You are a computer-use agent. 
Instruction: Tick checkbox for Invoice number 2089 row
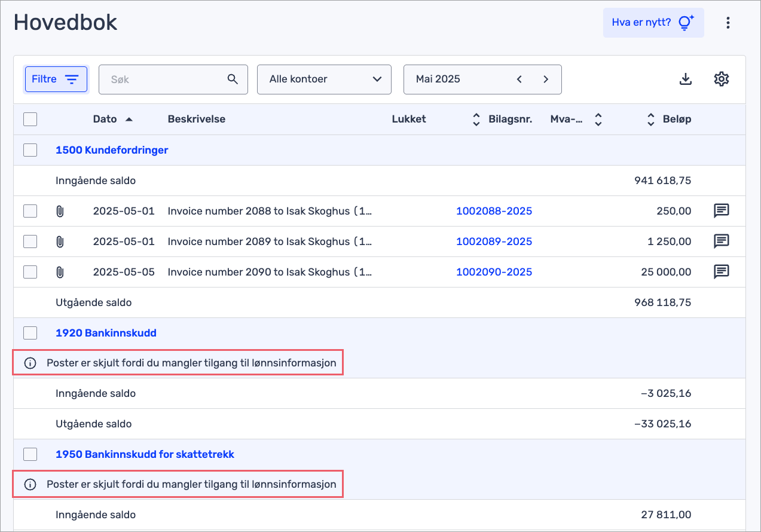[x=30, y=241]
